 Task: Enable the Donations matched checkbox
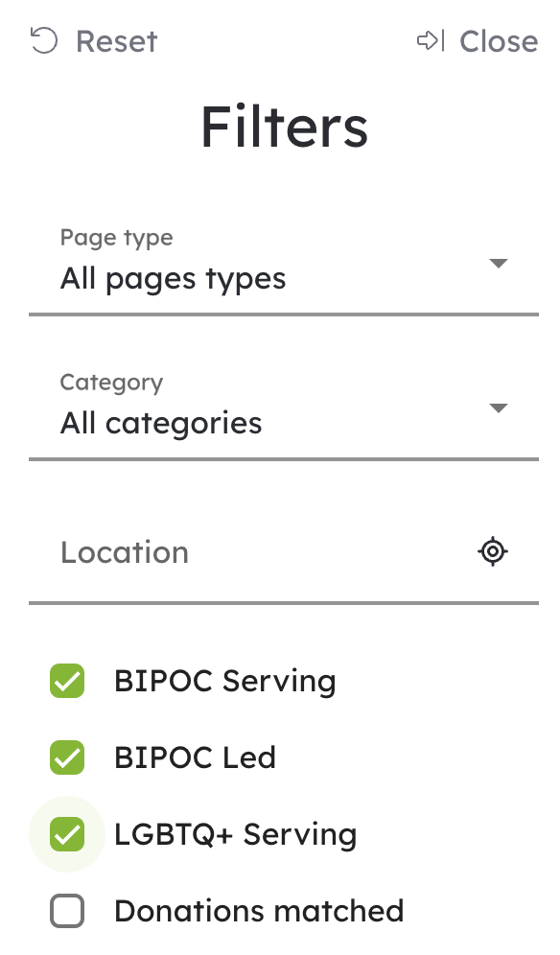[67, 911]
